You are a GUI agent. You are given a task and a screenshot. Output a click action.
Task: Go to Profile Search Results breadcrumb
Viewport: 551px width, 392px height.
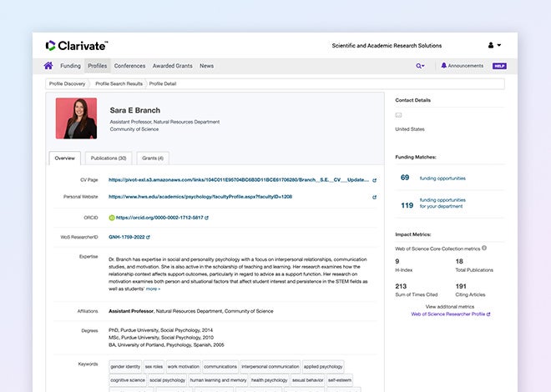(117, 84)
